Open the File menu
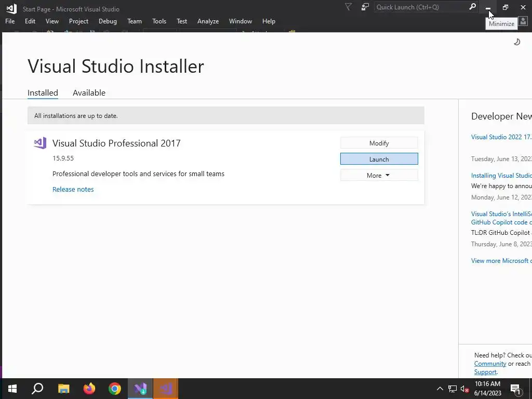The image size is (532, 399). 10,21
